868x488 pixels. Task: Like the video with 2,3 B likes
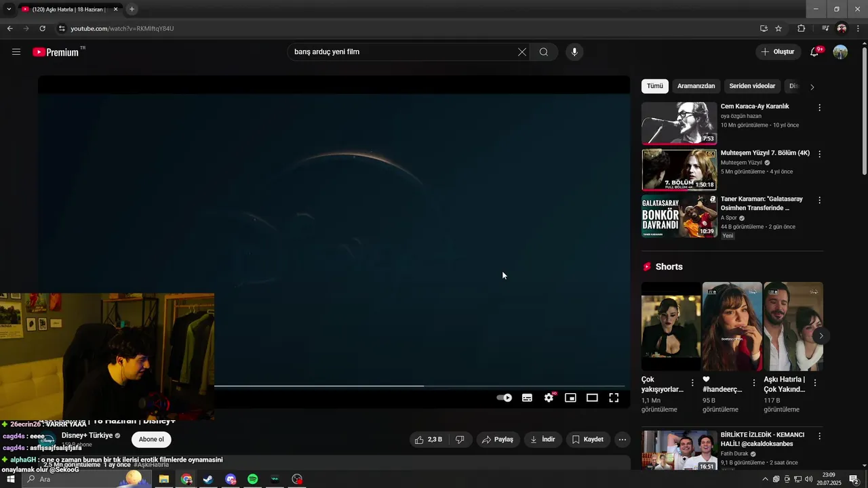point(428,440)
